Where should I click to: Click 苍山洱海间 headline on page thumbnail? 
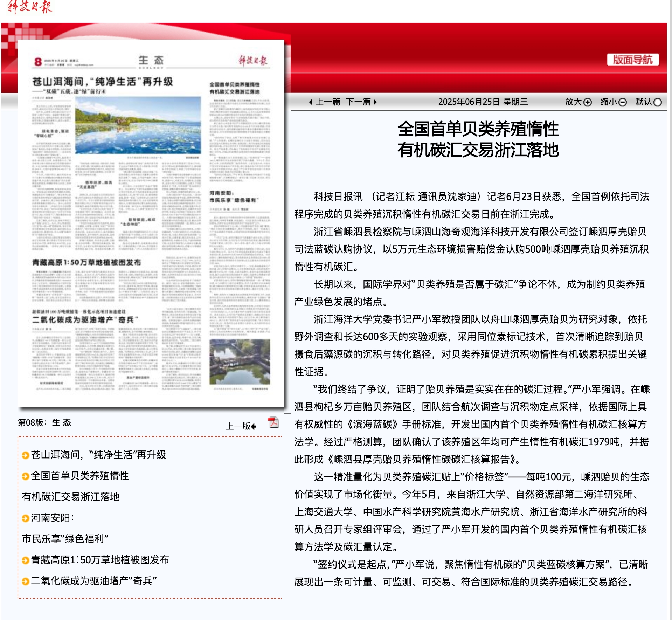pyautogui.click(x=103, y=82)
